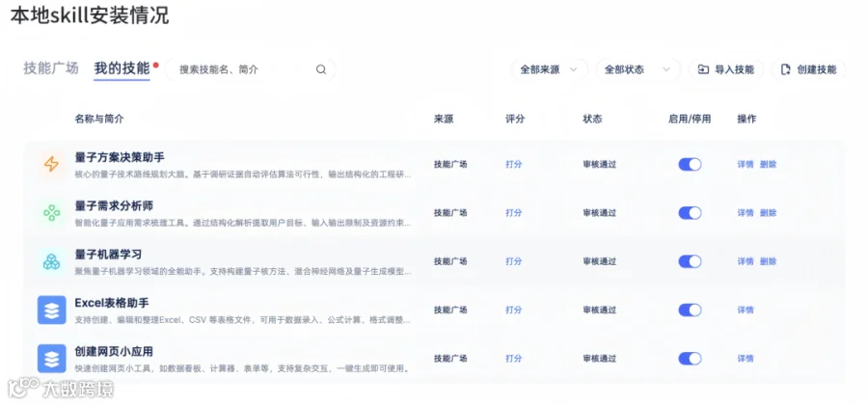The height and width of the screenshot is (405, 868).
Task: Click the skill name 创建网页小应用
Action: point(114,352)
